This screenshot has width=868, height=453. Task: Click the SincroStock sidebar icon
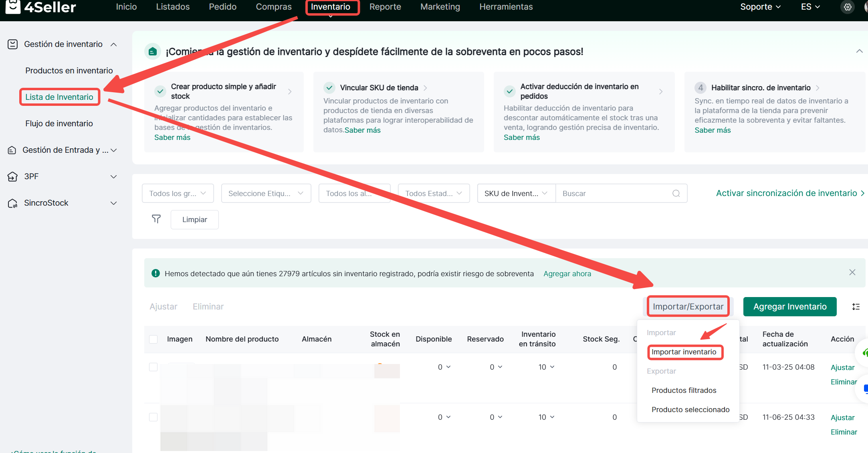tap(12, 203)
